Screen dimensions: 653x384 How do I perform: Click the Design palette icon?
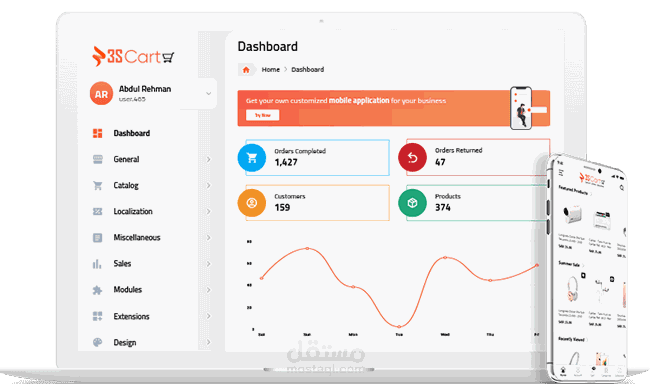point(97,343)
